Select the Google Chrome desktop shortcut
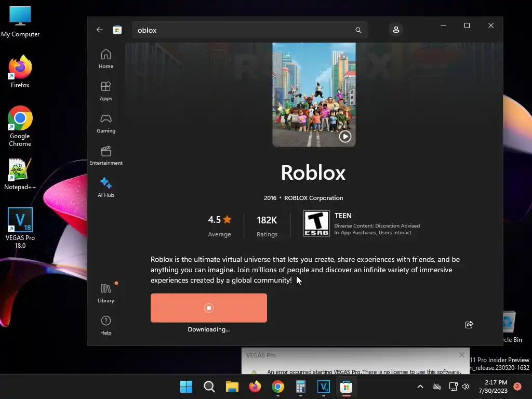This screenshot has height=399, width=532. click(x=20, y=126)
